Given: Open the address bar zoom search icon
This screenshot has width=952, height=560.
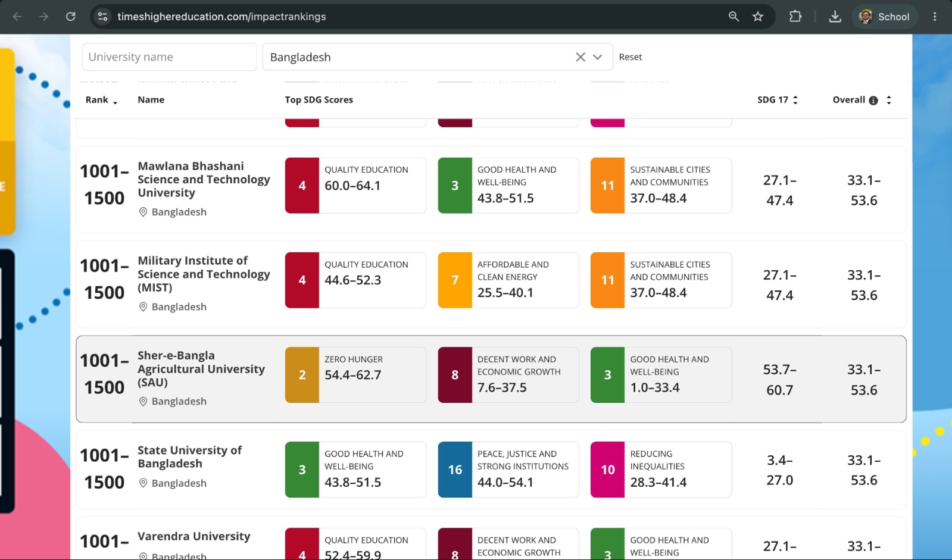Looking at the screenshot, I should click(733, 17).
